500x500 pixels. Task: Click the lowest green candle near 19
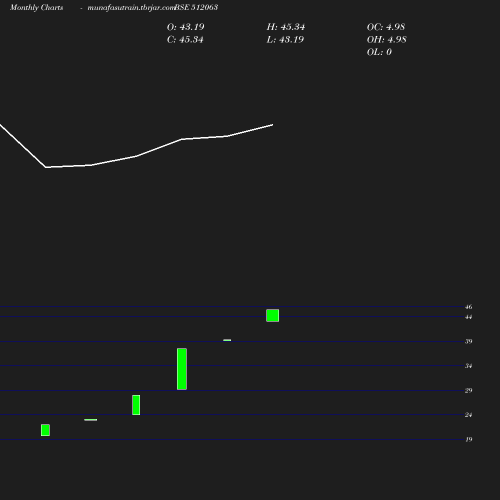click(45, 430)
